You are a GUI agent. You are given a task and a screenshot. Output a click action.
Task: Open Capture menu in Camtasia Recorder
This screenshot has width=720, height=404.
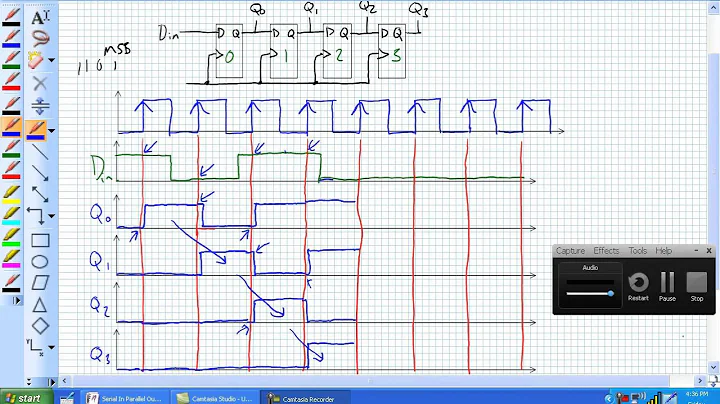(570, 251)
